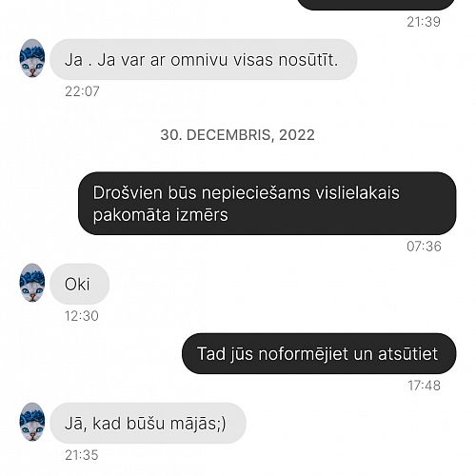Tap the "Jā, kad būšu mājās;)" bubble

pos(148,423)
